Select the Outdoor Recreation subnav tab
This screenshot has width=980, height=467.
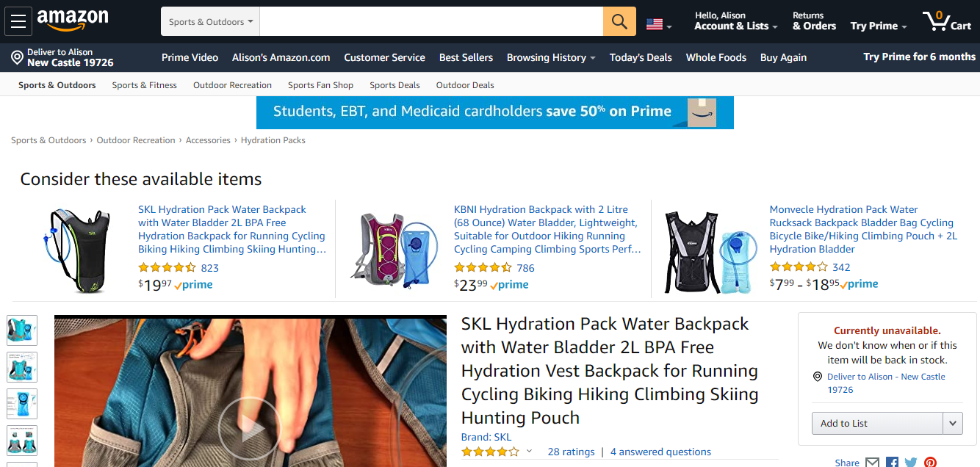pyautogui.click(x=232, y=85)
